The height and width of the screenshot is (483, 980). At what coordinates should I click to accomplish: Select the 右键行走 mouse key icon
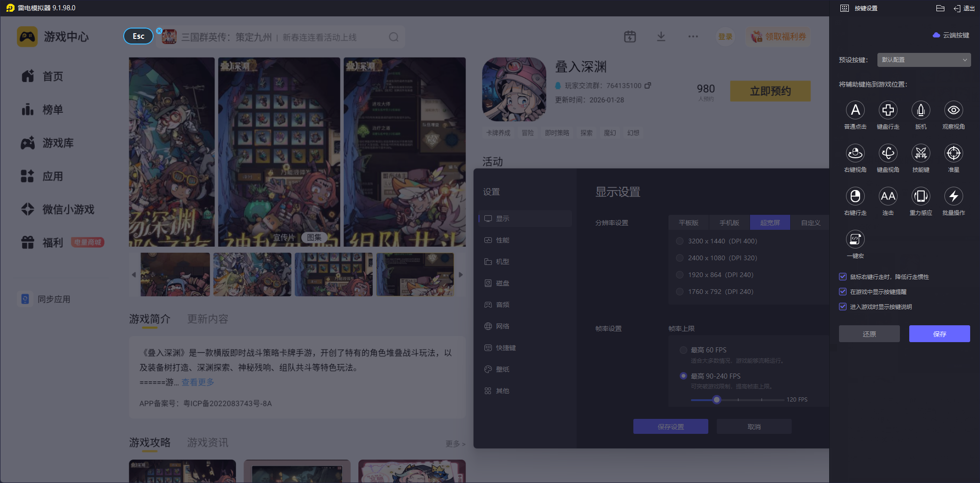855,196
